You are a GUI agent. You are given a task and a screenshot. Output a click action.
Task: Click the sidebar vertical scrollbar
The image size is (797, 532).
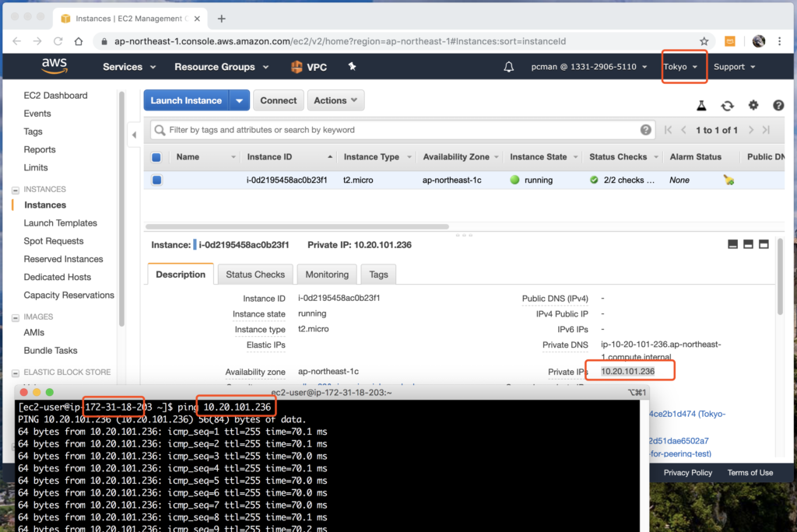121,208
